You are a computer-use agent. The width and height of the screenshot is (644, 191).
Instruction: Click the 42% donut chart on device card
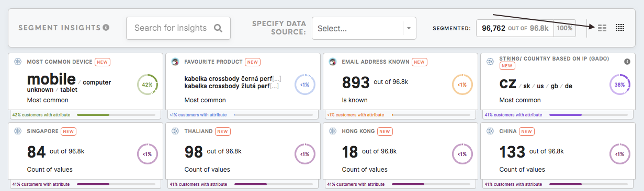148,85
